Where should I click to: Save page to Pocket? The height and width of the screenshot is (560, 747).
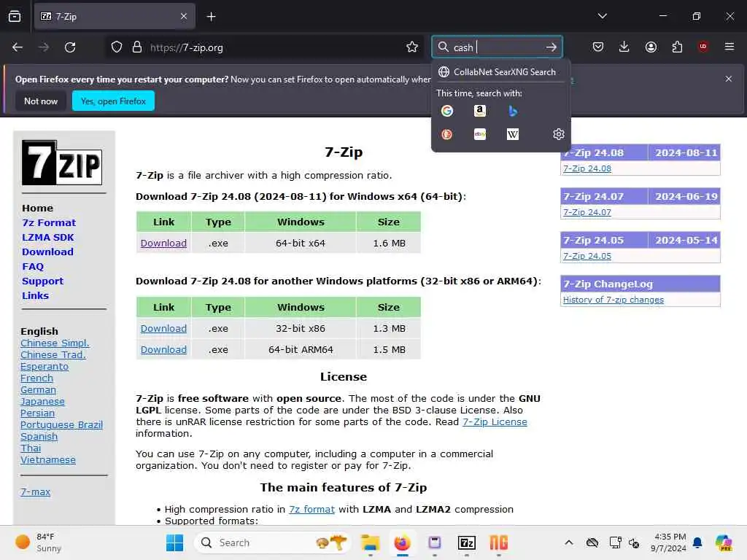[598, 47]
